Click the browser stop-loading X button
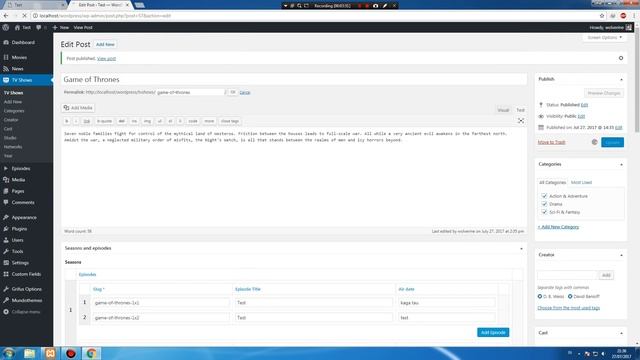 tap(24, 16)
